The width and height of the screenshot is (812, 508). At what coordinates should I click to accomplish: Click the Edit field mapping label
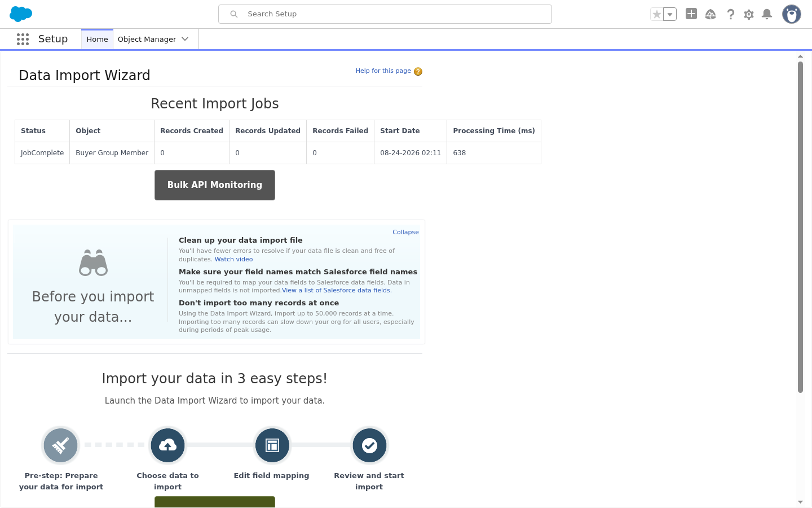272,476
